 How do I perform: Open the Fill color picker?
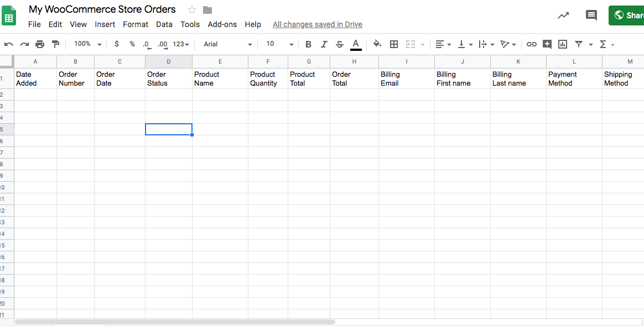coord(377,44)
